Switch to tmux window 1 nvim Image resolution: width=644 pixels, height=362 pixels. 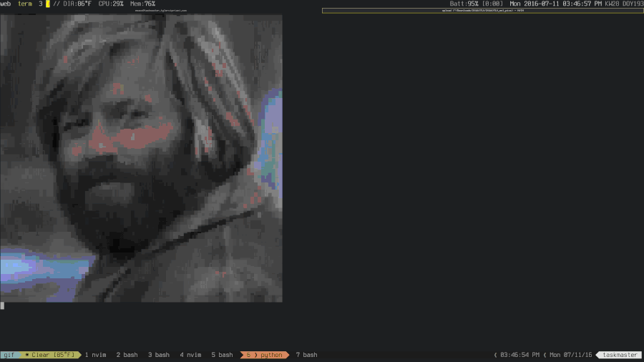tap(96, 355)
